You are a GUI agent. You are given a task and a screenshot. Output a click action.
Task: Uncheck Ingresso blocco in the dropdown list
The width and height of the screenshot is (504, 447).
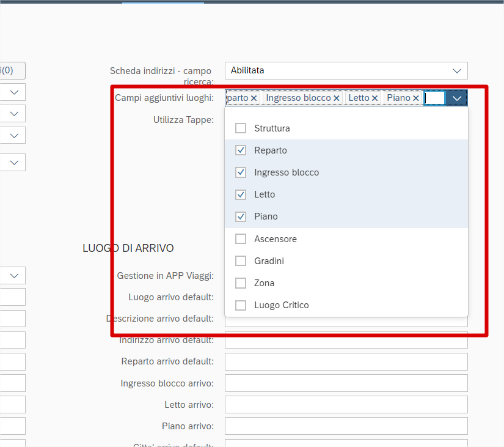tap(241, 172)
